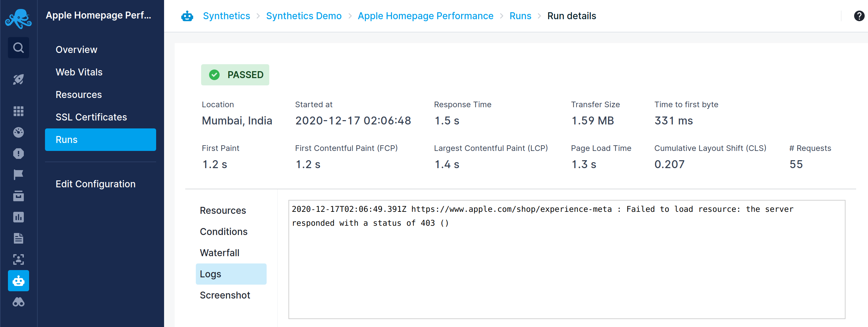Image resolution: width=868 pixels, height=327 pixels.
Task: Open Edit Configuration
Action: (95, 184)
